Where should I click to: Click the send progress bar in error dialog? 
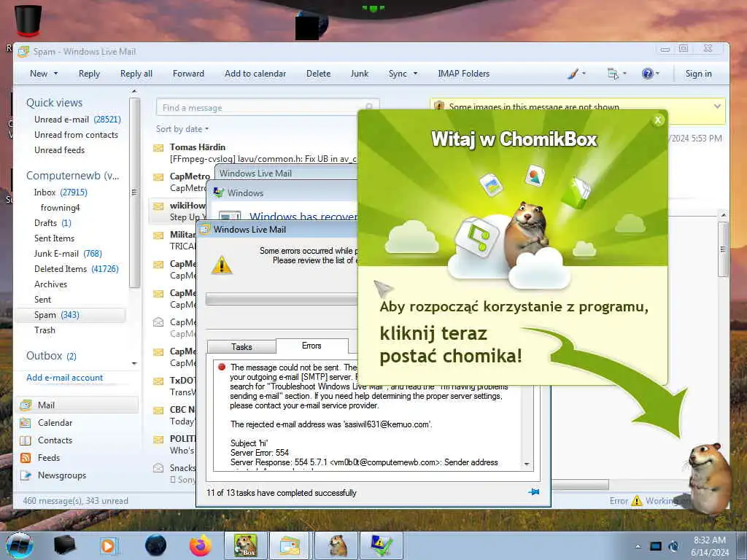282,300
